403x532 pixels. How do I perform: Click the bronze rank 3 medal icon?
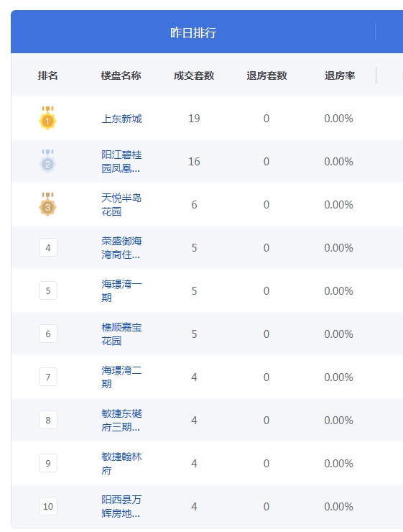pos(48,204)
